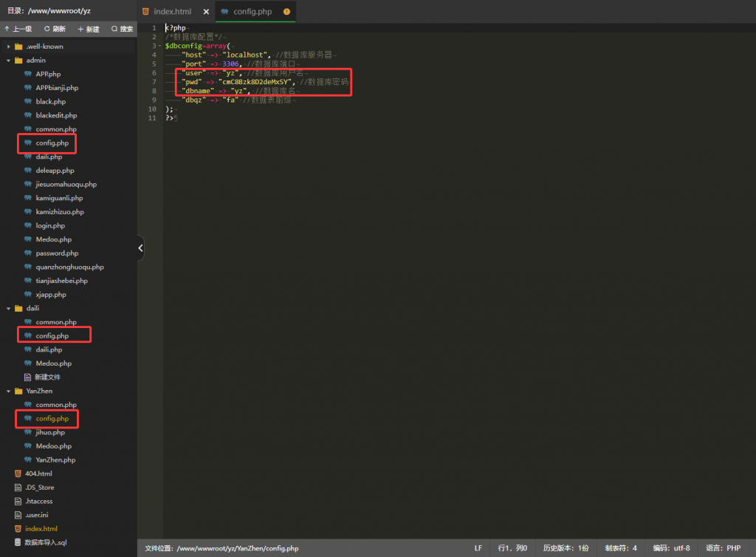Fold the $dbconfig array at line 3
The width and height of the screenshot is (756, 557).
coord(159,46)
